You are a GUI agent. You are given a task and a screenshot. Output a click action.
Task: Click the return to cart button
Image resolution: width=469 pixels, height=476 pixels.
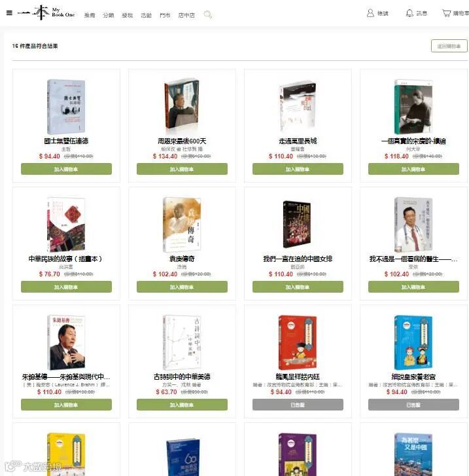(x=449, y=46)
